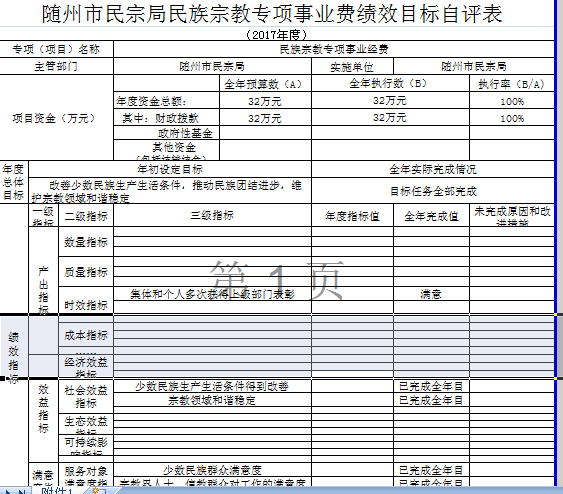The image size is (563, 494).
Task: Select the 集体和个人多次获得上级部门表彰 cell
Action: pyautogui.click(x=212, y=294)
